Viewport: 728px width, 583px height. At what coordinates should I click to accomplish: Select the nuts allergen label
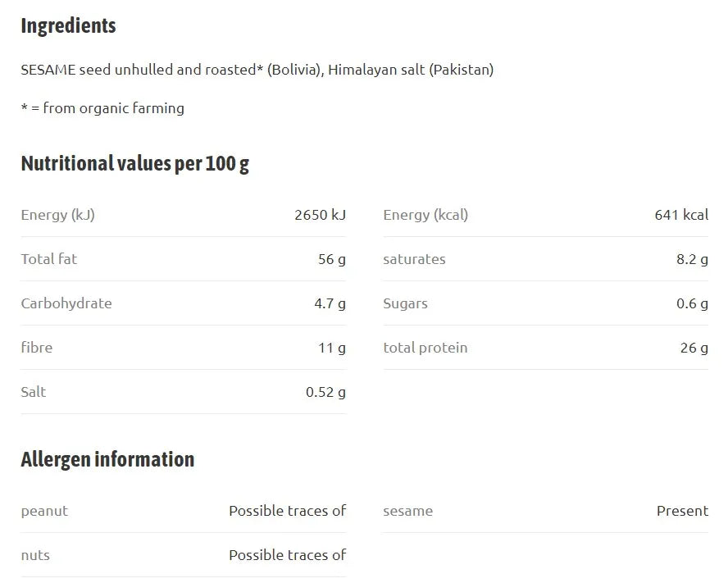(x=35, y=556)
